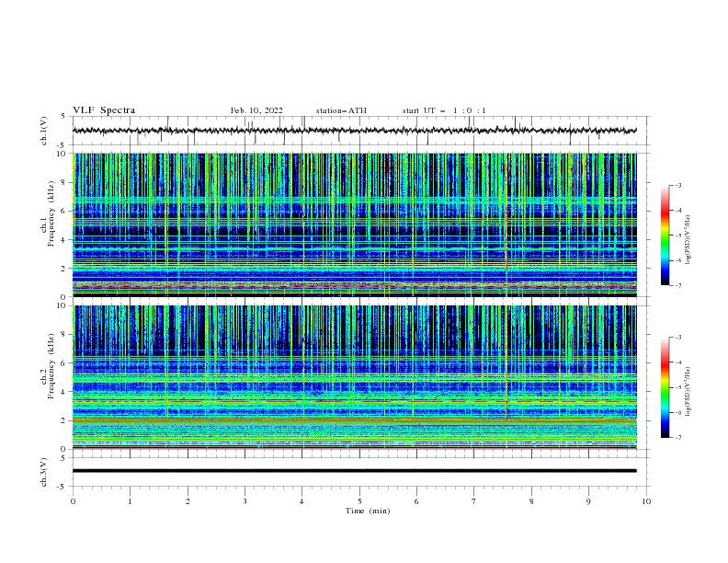Click the station=ATH label
728x563 pixels.
[341, 110]
